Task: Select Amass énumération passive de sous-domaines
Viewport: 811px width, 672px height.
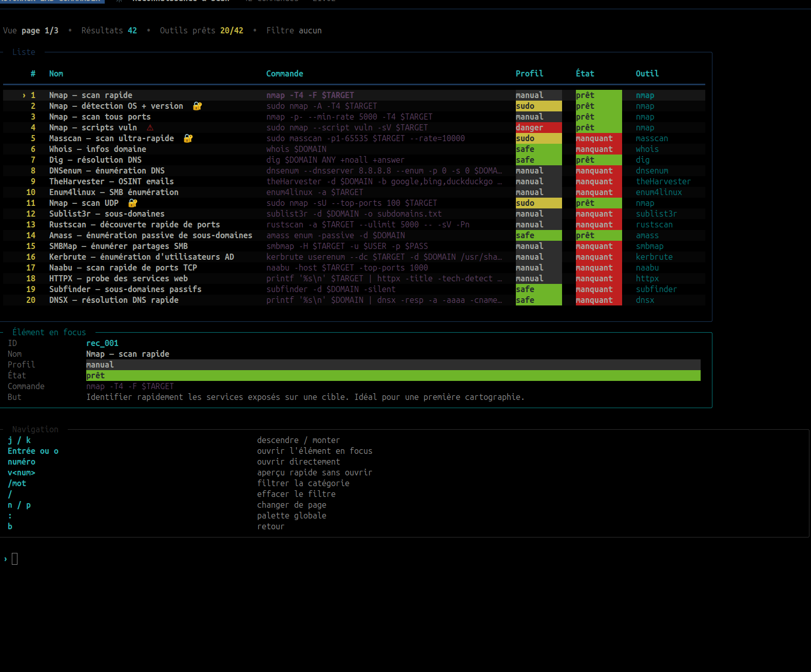Action: coord(354,236)
